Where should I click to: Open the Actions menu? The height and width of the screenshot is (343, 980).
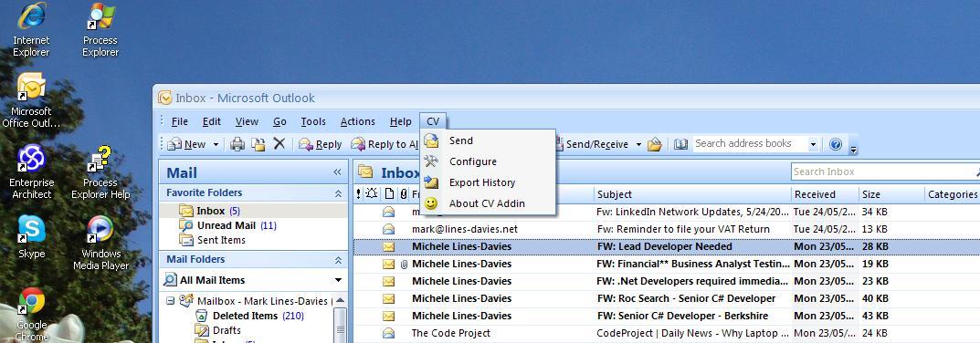coord(357,121)
